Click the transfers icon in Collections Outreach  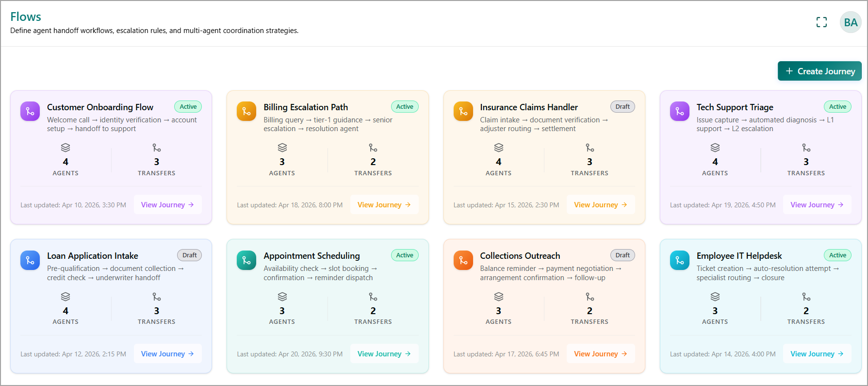[x=590, y=297]
